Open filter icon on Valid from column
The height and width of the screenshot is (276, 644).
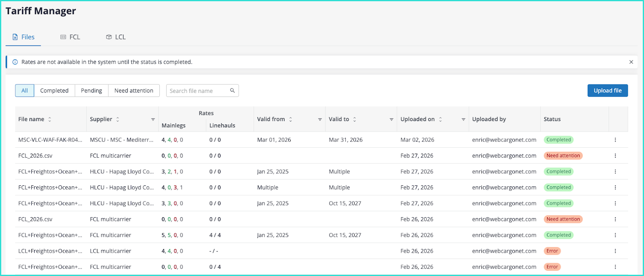click(320, 119)
